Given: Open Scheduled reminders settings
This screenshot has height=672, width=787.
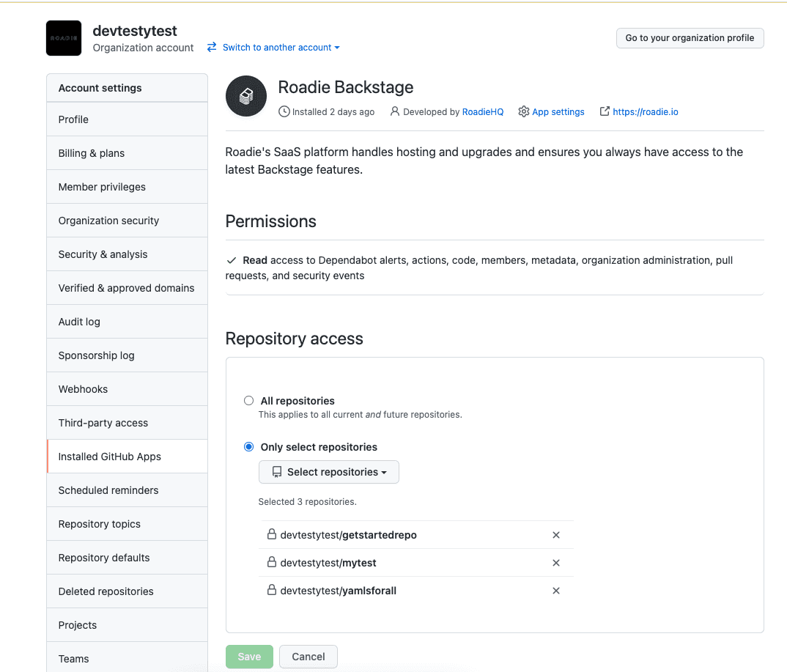Looking at the screenshot, I should (127, 490).
